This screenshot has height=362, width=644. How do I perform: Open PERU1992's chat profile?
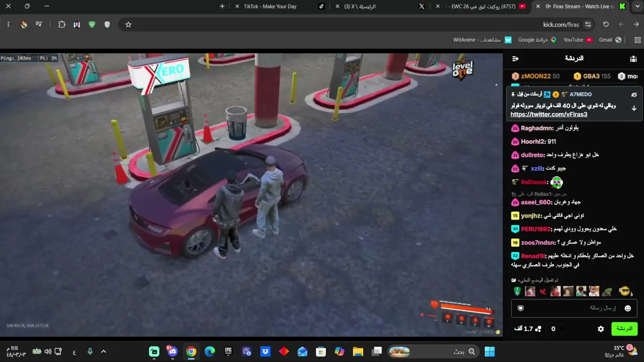pyautogui.click(x=536, y=229)
